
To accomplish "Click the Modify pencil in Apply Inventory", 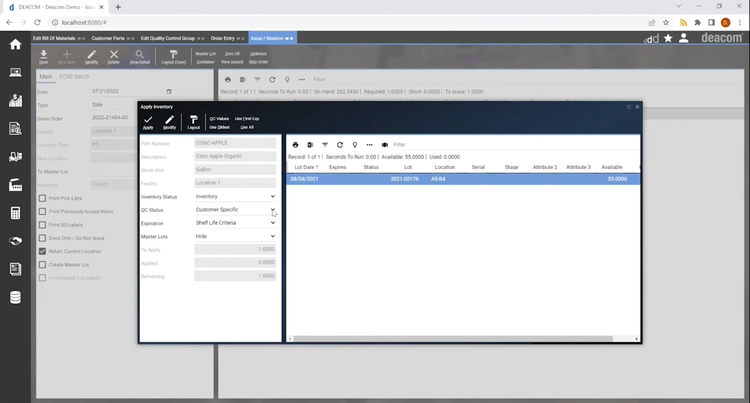I will point(169,122).
